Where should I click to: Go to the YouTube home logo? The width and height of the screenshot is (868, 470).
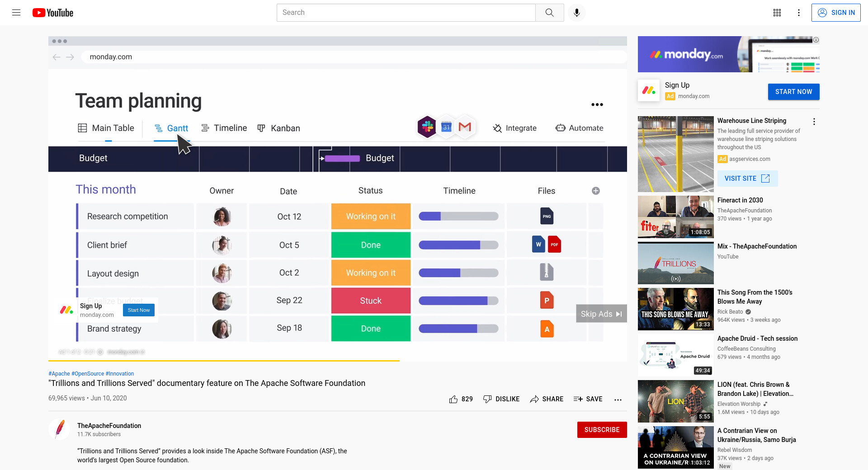(53, 13)
